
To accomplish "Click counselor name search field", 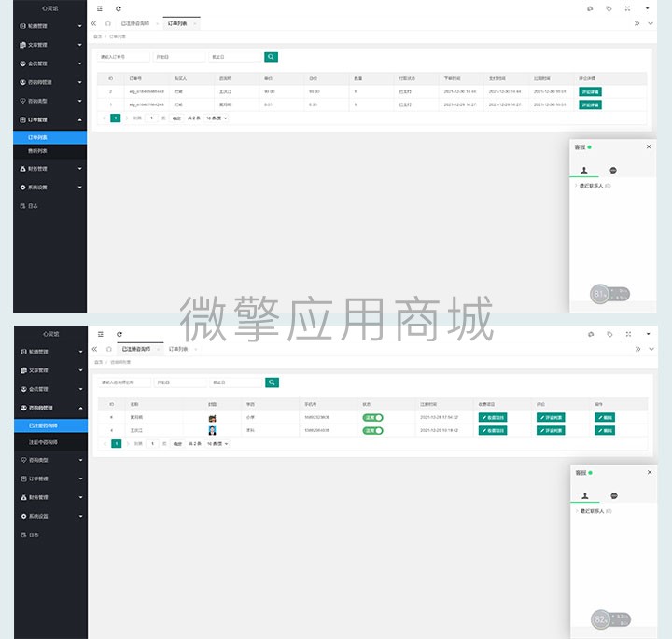I will (124, 382).
